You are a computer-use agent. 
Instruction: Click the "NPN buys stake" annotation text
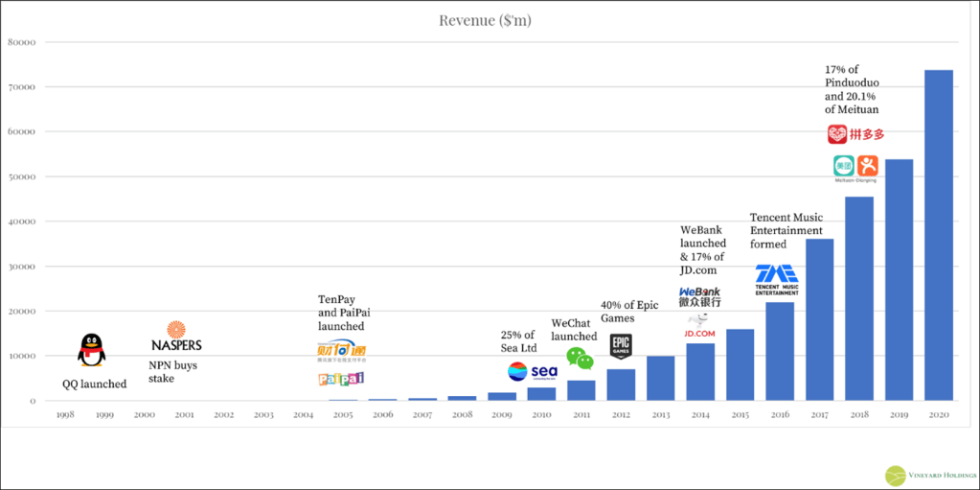[x=175, y=372]
